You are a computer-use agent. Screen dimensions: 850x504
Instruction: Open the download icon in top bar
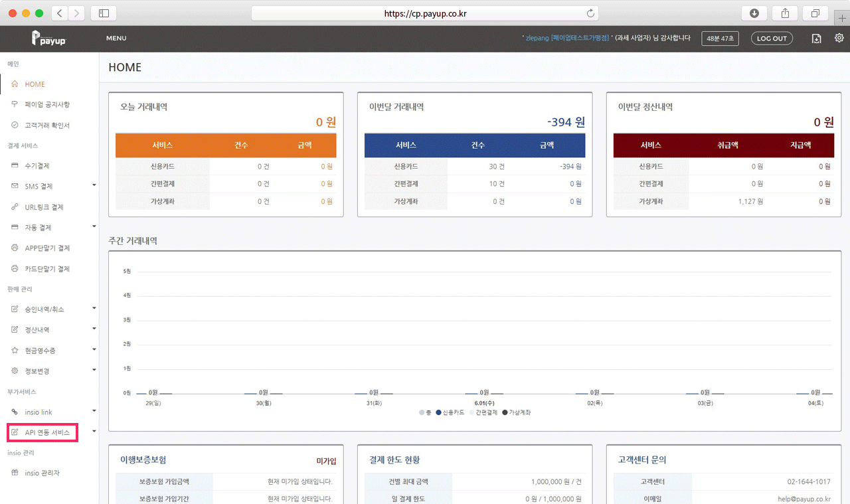(x=817, y=39)
